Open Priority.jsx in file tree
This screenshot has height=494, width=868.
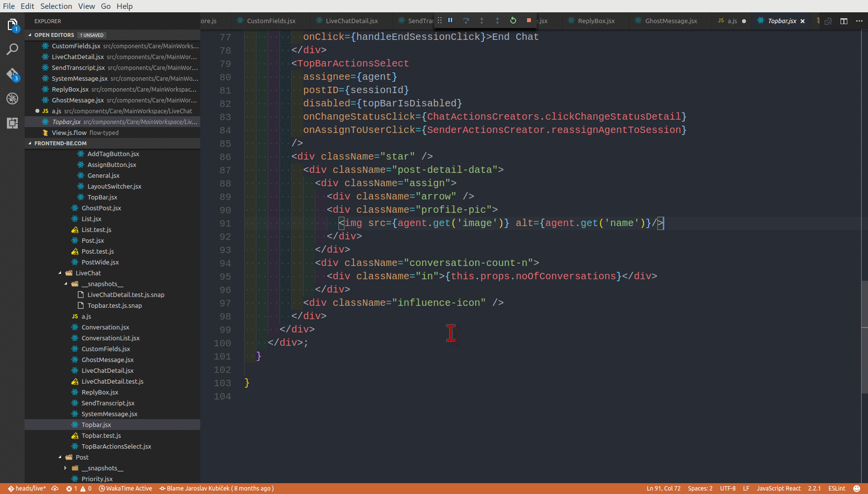[97, 479]
